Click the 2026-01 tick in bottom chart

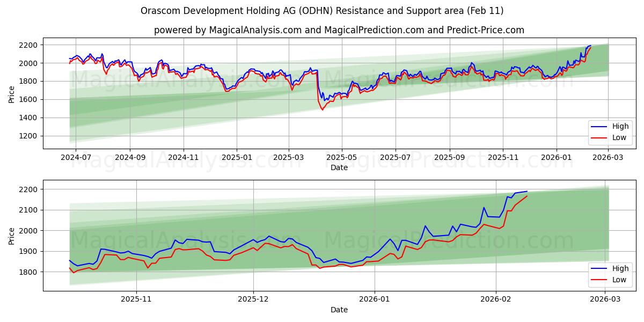(375, 299)
